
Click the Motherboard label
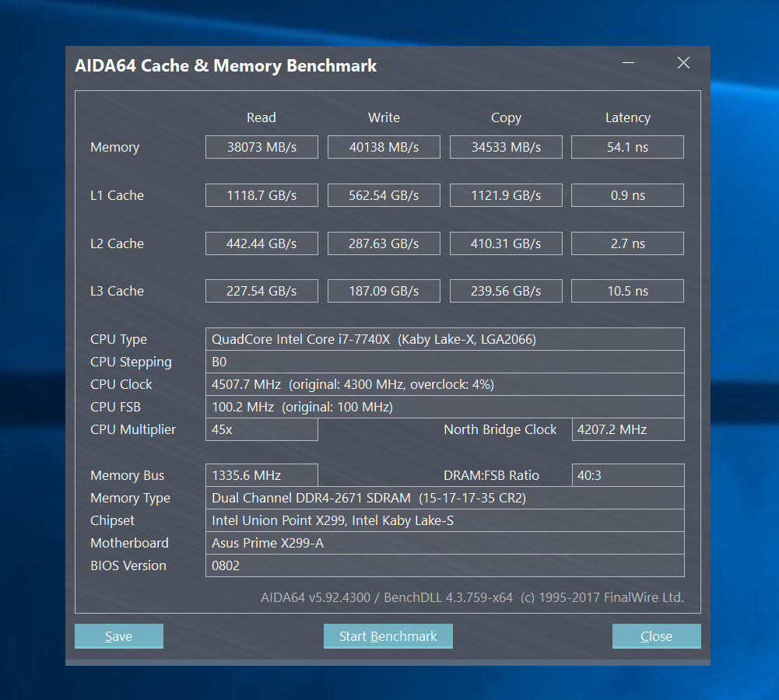tap(129, 543)
